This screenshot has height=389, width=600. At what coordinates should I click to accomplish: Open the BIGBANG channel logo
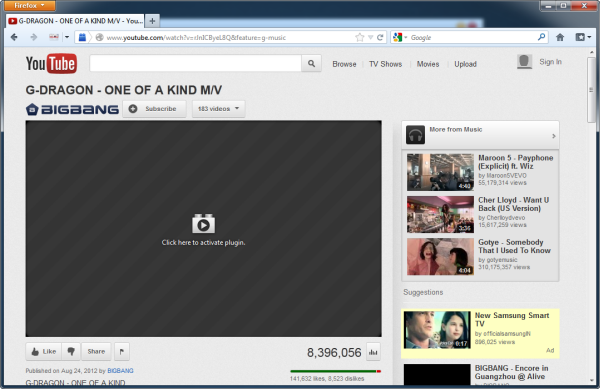(x=72, y=109)
